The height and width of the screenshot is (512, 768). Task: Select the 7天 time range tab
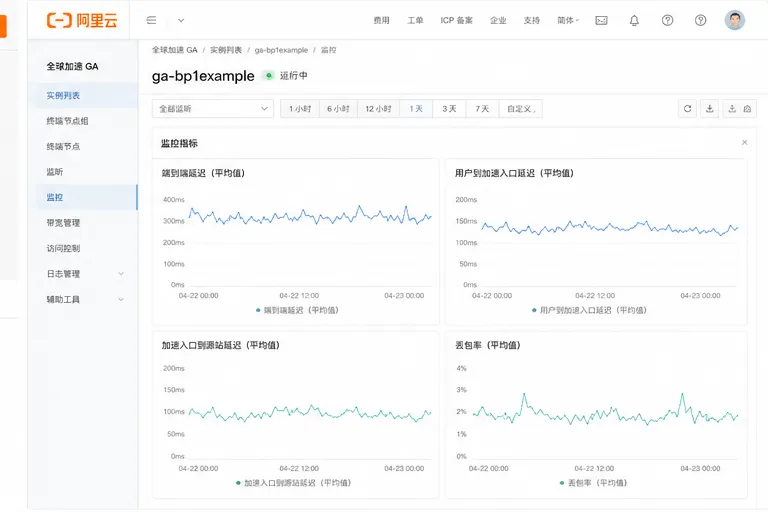click(x=482, y=109)
